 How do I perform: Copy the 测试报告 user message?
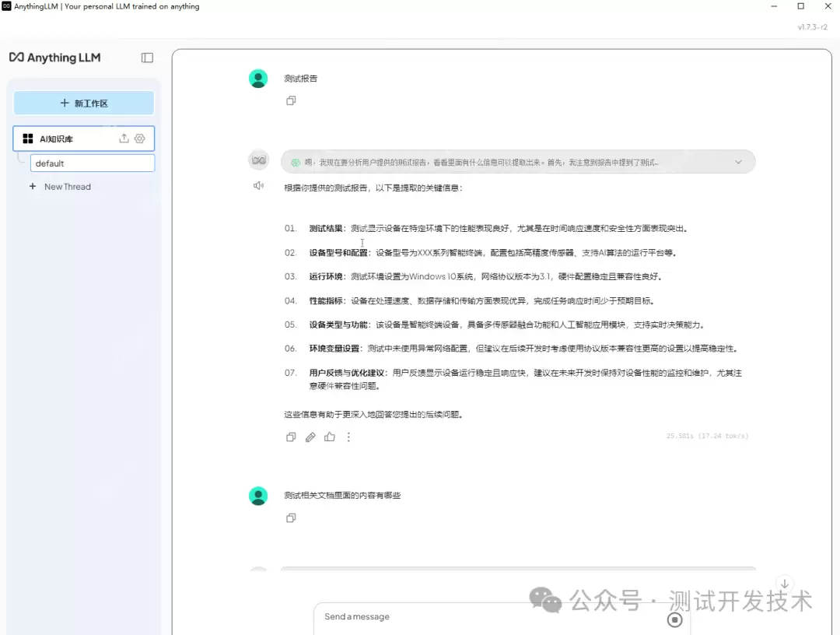[291, 100]
